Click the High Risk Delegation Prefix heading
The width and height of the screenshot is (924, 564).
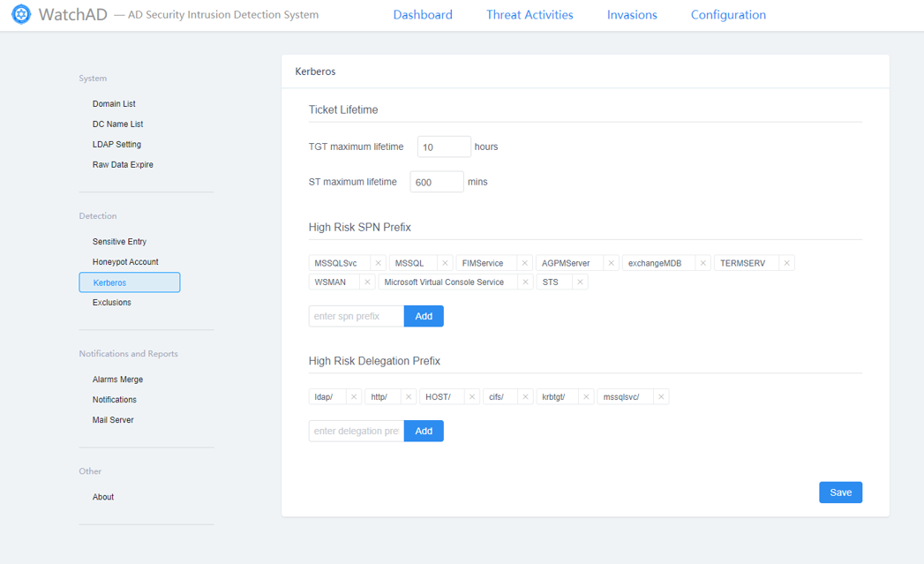(374, 361)
